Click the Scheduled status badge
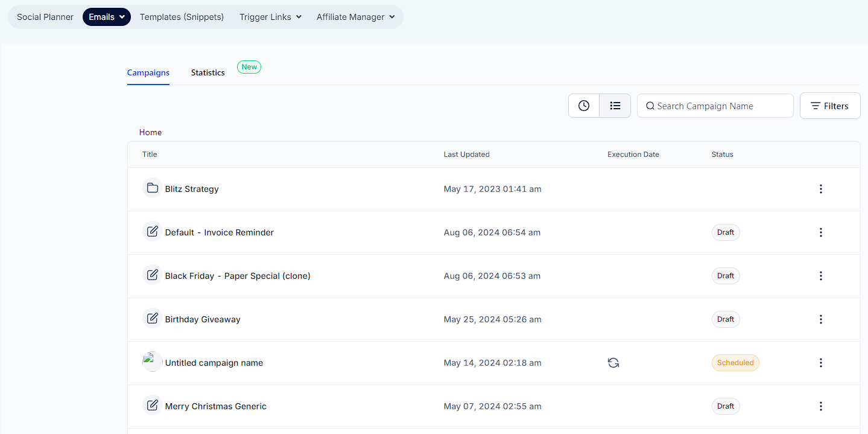The image size is (868, 434). (735, 363)
